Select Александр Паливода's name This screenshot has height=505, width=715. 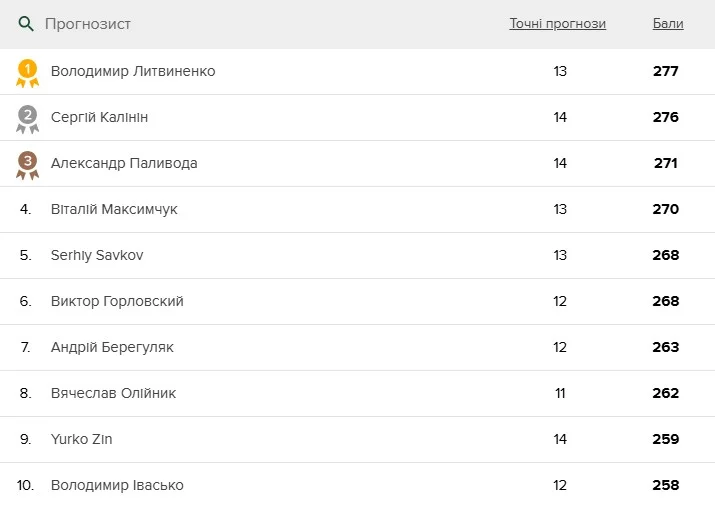[x=124, y=164]
